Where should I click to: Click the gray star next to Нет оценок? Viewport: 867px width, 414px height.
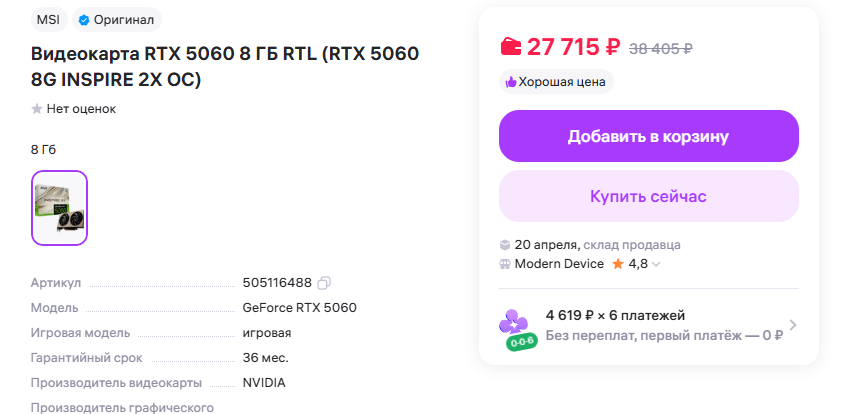click(37, 108)
